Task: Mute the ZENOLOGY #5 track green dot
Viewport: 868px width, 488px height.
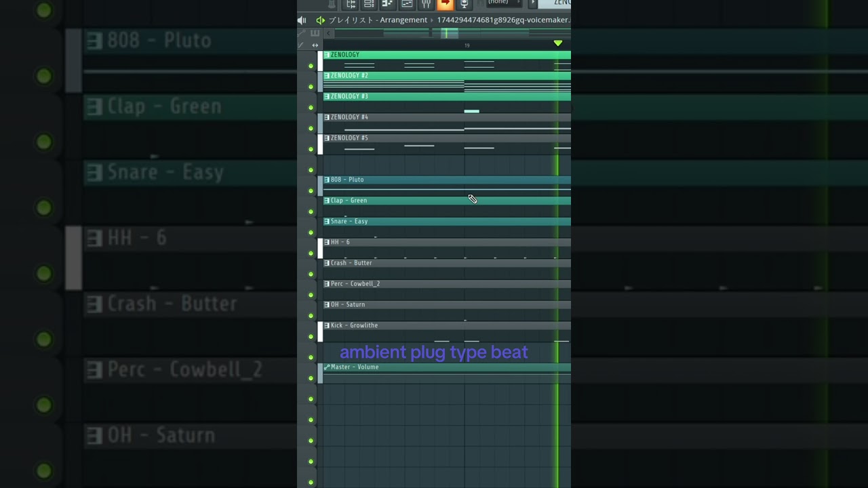Action: point(311,149)
